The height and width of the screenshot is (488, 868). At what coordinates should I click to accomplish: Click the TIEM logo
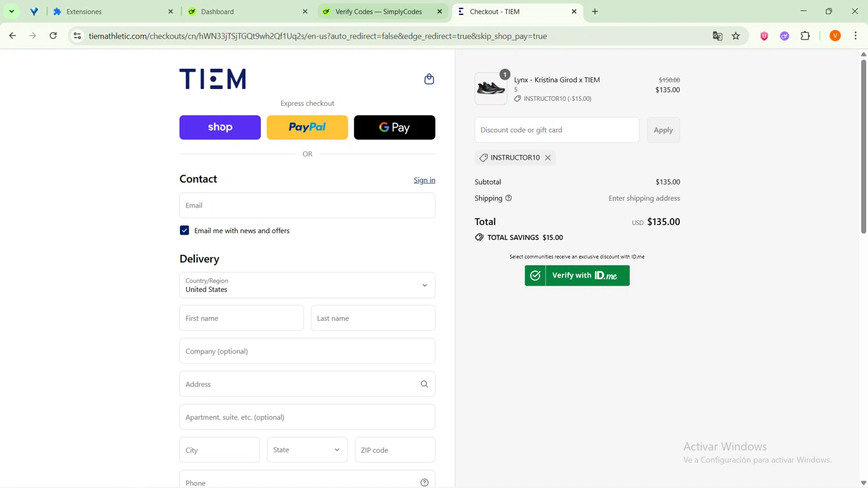(x=212, y=79)
